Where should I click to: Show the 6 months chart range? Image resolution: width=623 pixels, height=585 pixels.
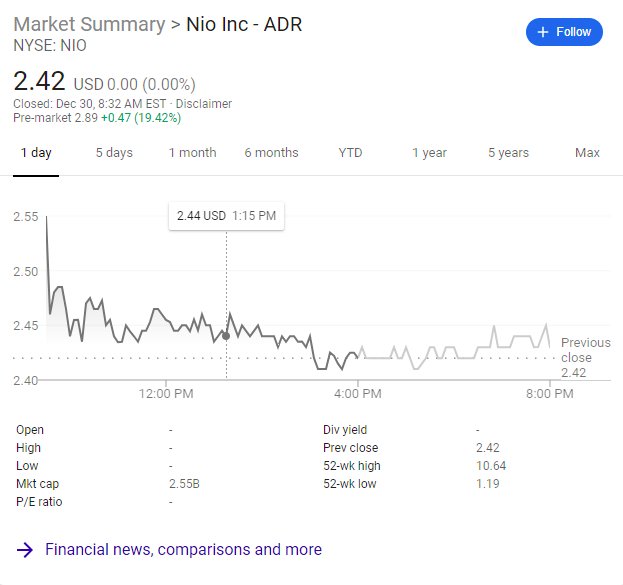[x=271, y=153]
